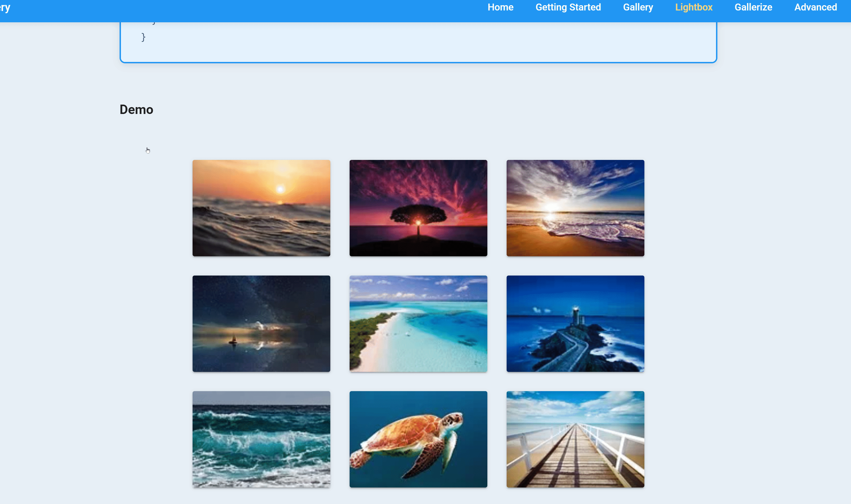Open the Home navigation link
The width and height of the screenshot is (851, 504).
click(500, 7)
